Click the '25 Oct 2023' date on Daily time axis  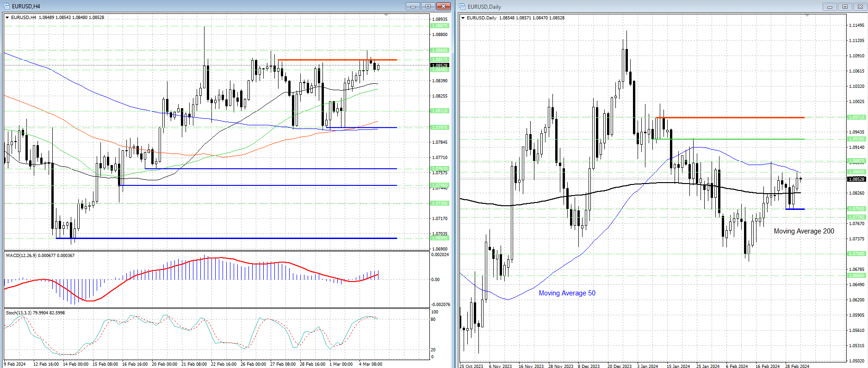point(471,366)
